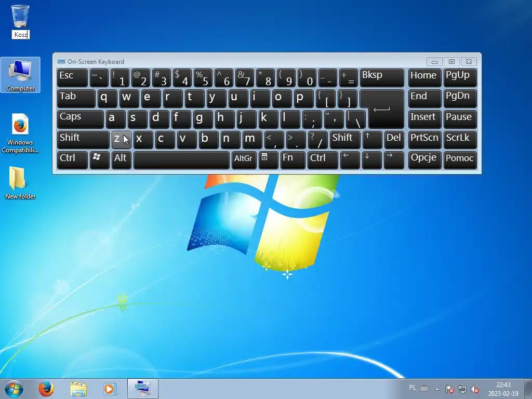Click the Kosz label edit field

[x=21, y=35]
